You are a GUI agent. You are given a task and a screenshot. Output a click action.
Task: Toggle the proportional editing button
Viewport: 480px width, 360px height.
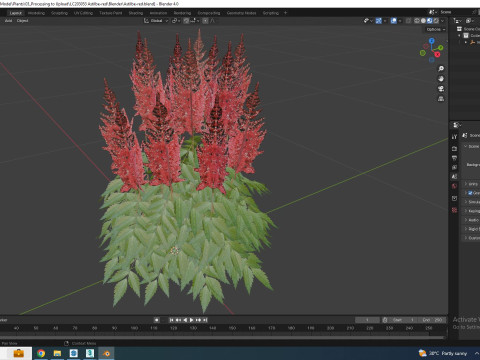point(205,21)
